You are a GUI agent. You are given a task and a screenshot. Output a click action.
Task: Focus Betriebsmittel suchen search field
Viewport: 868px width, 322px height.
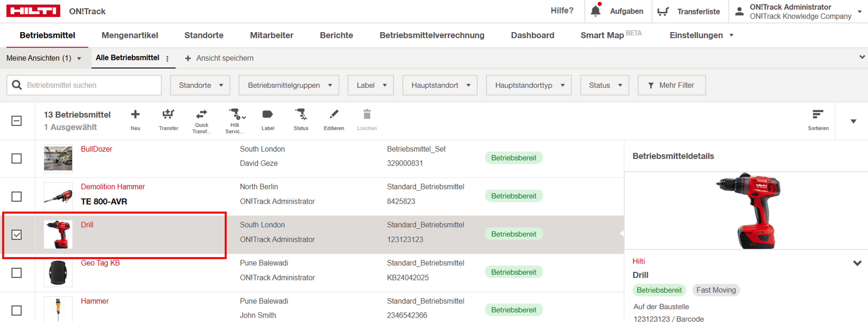coord(84,85)
